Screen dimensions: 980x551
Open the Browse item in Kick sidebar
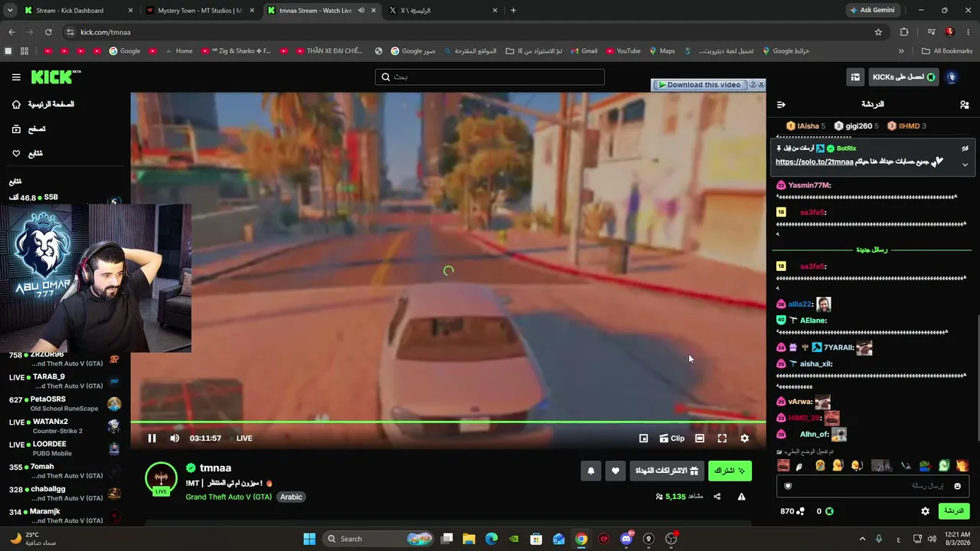28,129
